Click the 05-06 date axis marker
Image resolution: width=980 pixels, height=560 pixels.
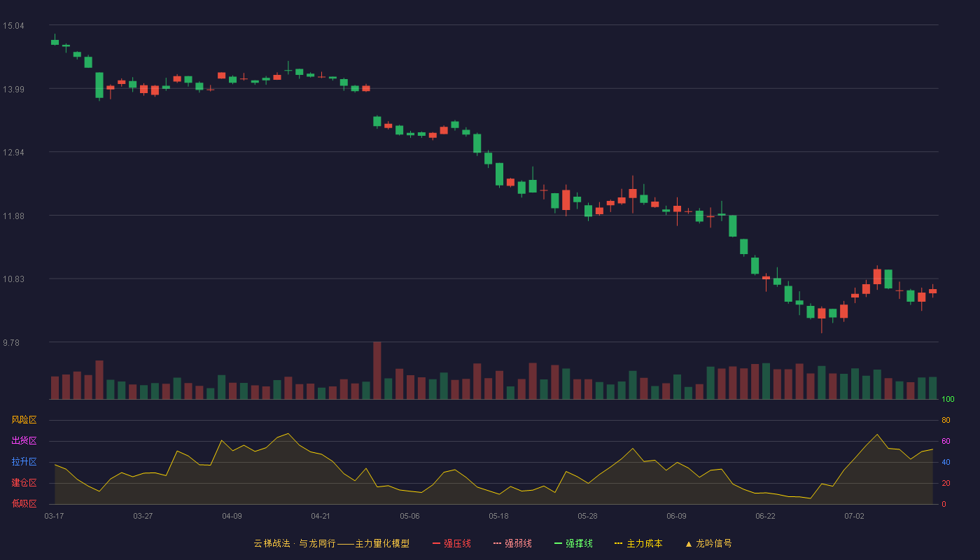coord(409,516)
